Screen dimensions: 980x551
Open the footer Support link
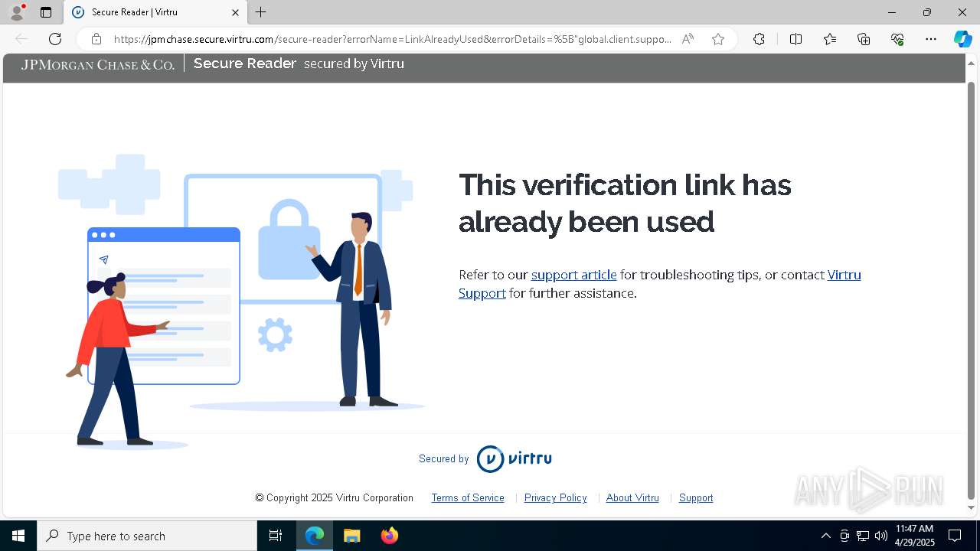pyautogui.click(x=696, y=497)
